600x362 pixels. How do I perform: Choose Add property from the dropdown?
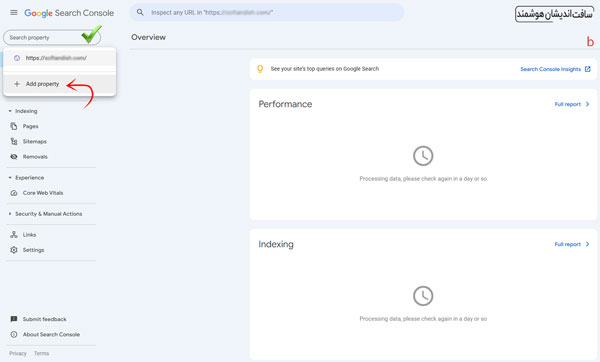(x=60, y=84)
